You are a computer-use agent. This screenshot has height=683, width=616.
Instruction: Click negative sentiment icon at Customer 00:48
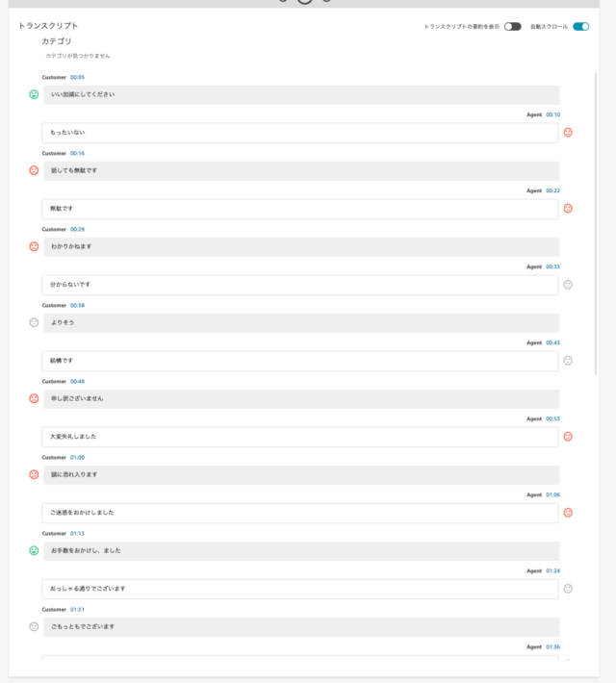pos(34,398)
